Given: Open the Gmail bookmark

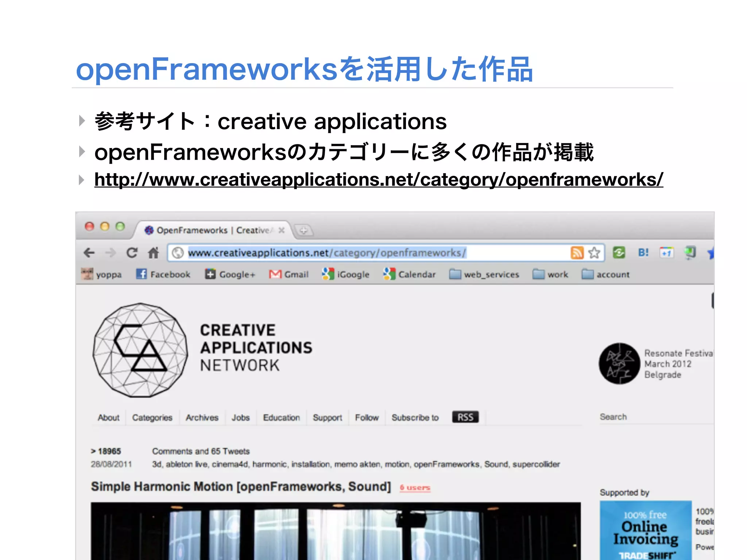Looking at the screenshot, I should (x=289, y=274).
